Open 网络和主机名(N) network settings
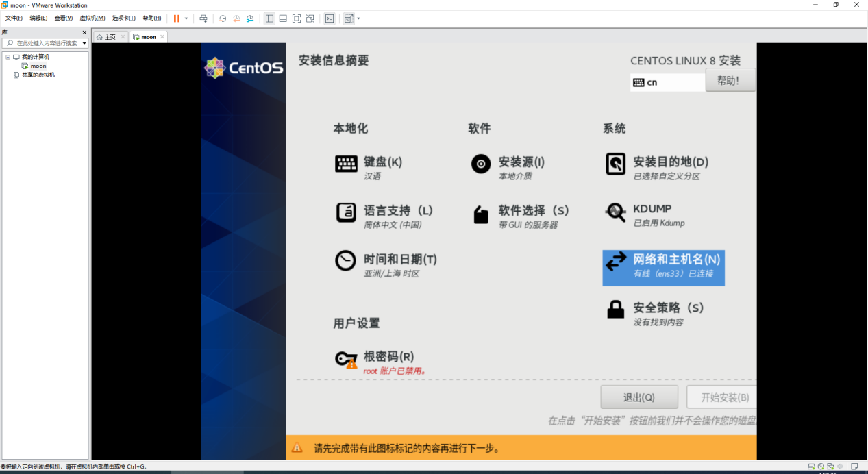The height and width of the screenshot is (474, 868). [663, 267]
